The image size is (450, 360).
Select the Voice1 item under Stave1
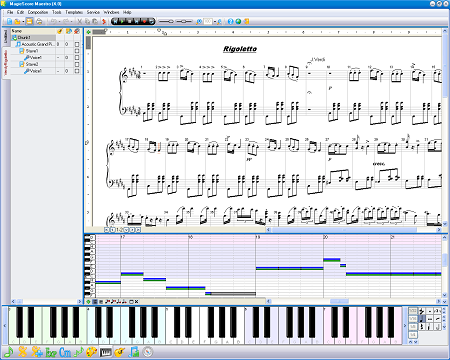(35, 58)
